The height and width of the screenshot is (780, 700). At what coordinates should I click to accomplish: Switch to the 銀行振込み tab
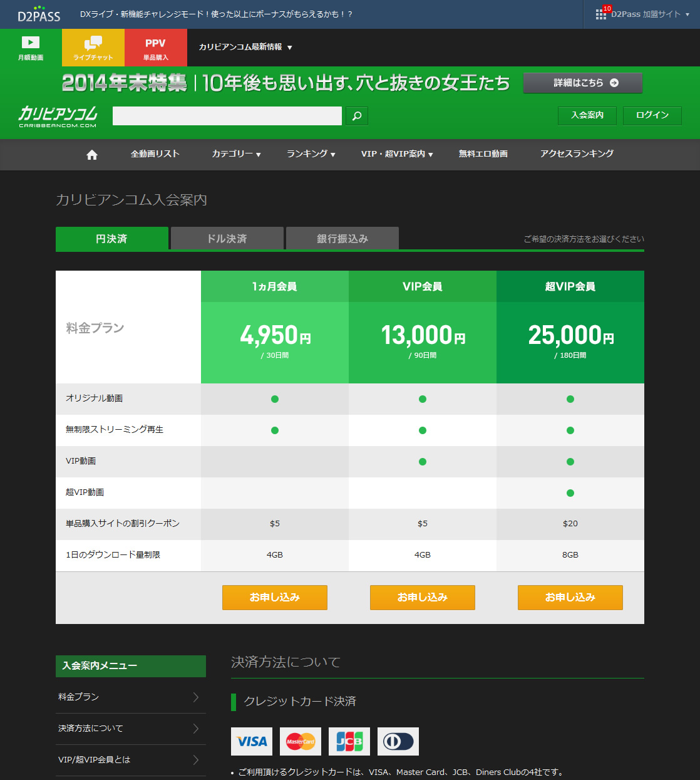[342, 239]
